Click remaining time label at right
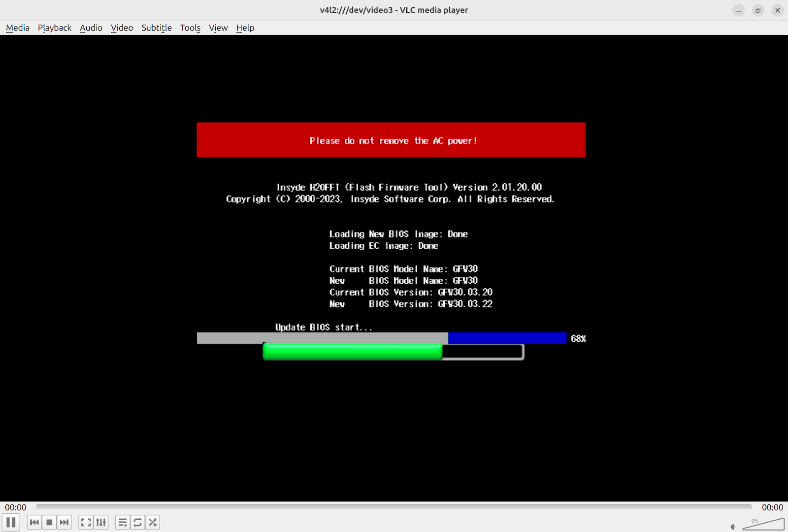This screenshot has height=532, width=788. [772, 507]
